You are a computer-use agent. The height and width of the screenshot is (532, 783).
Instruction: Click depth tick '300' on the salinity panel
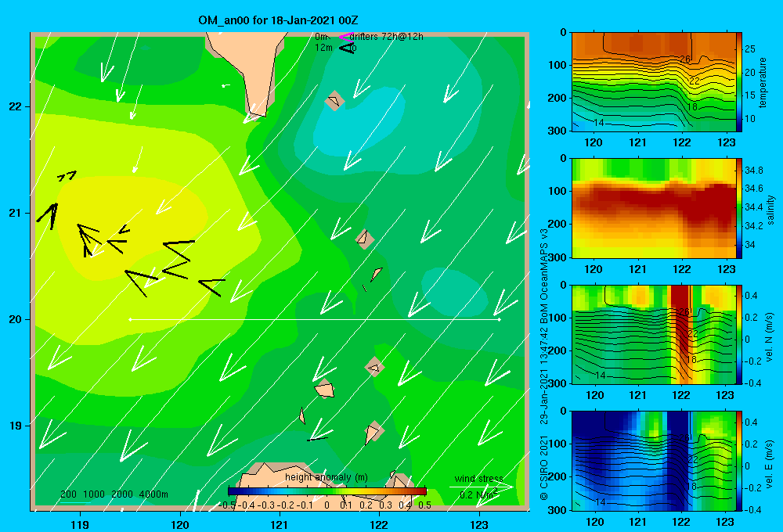[557, 257]
